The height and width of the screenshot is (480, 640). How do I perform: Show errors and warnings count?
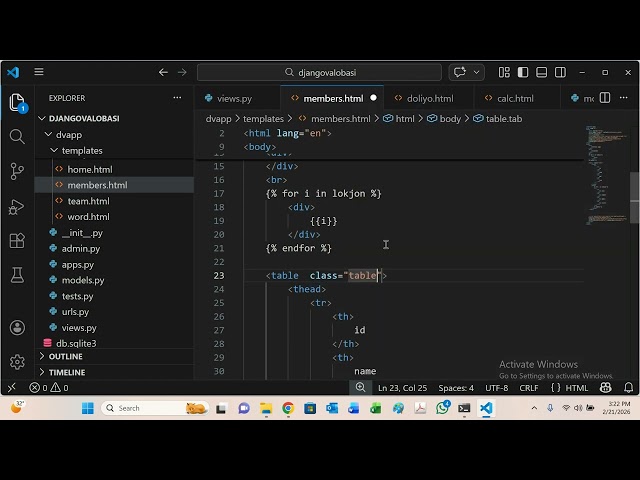(x=49, y=387)
